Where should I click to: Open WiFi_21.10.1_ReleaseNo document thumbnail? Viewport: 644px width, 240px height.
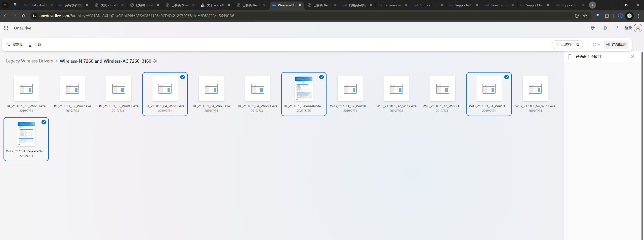(26, 134)
